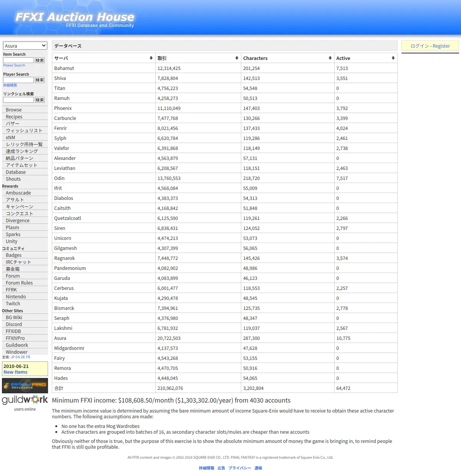Viewport: 461px width, 476px height.
Task: Switch language to FR
Action: click(28, 357)
